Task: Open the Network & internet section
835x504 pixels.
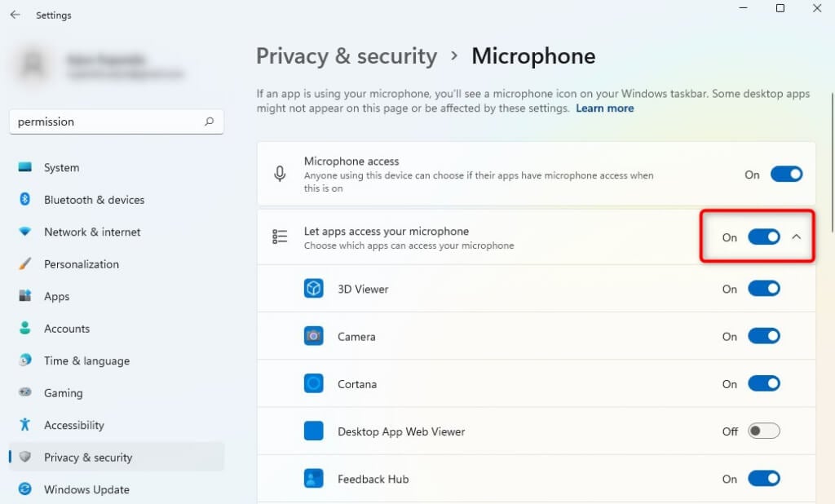Action: point(92,232)
